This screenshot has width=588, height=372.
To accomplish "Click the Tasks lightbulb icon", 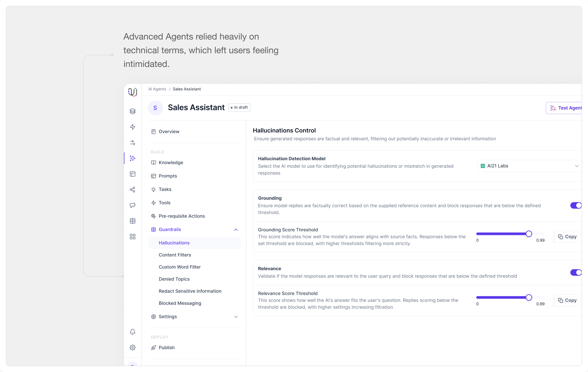I will (154, 189).
